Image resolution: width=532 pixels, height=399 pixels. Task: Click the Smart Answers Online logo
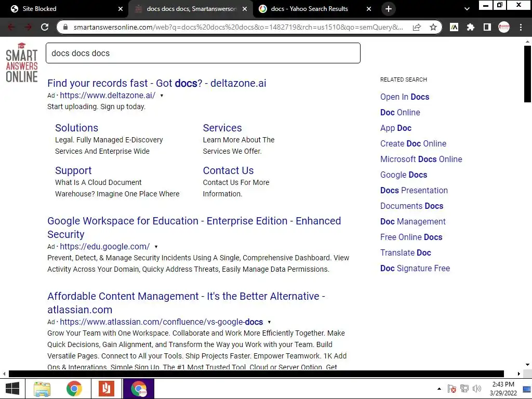coord(22,62)
